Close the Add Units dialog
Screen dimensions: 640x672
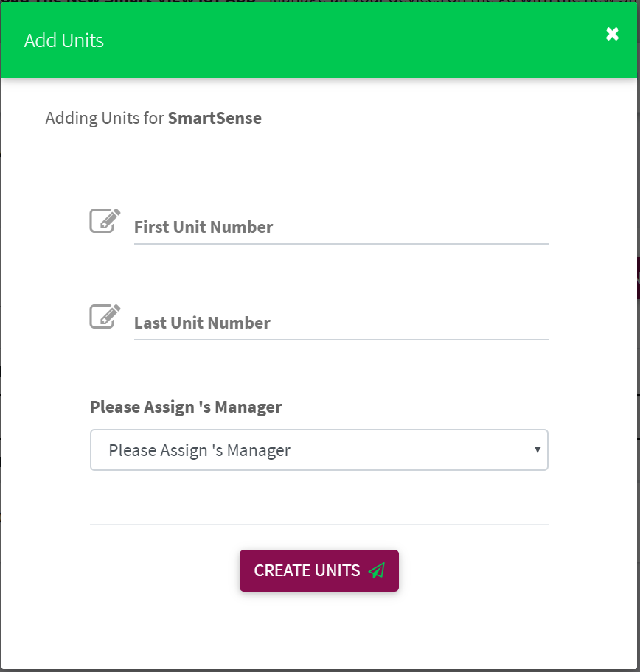pos(612,34)
